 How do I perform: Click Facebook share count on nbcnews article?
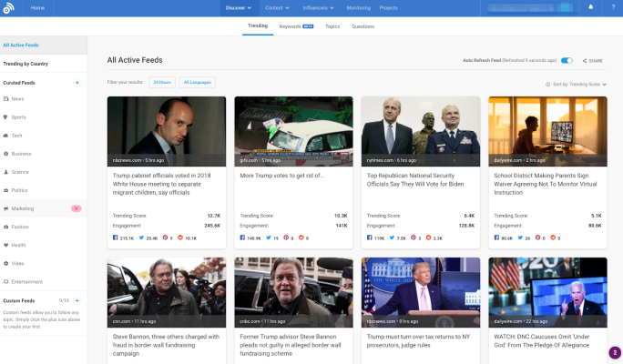123,238
